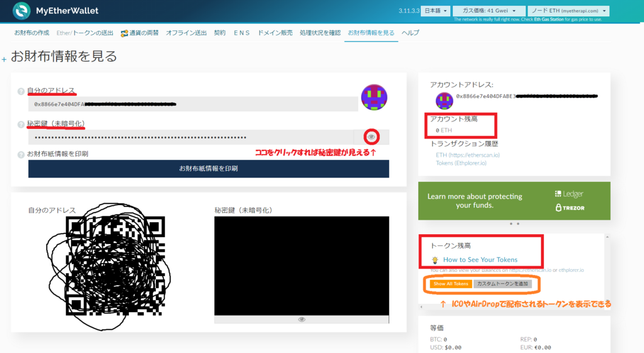Screen dimensions: 644x353
Task: Click the help icon beside 自分のアドレス
Action: pyautogui.click(x=21, y=91)
